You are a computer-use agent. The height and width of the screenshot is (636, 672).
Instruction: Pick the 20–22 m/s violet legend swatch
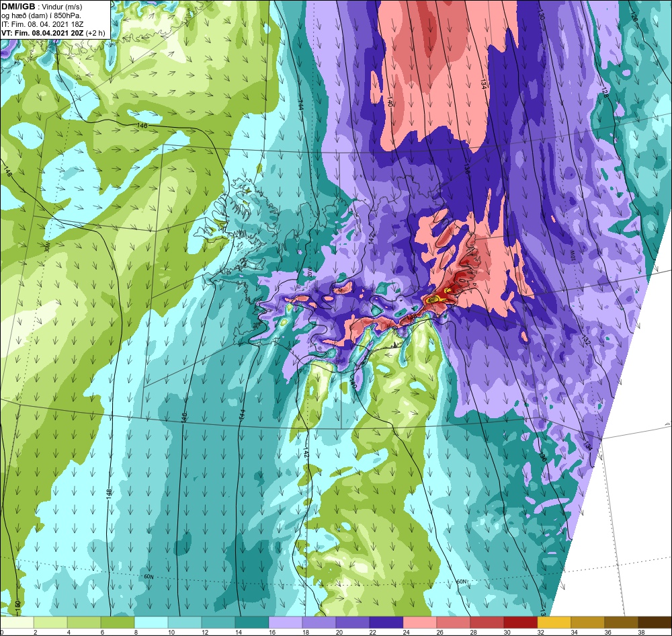point(353,623)
